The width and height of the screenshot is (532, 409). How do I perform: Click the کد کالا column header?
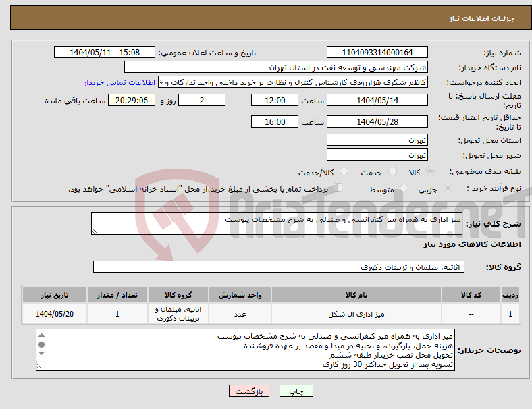click(x=471, y=295)
